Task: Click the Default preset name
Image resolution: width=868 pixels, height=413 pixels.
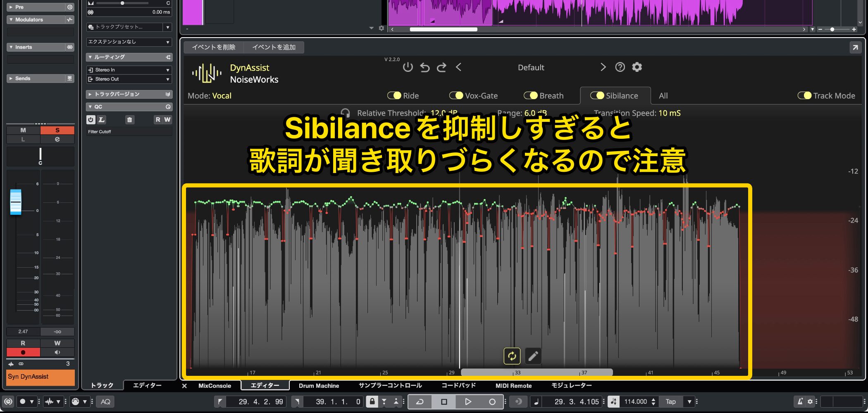Action: coord(531,67)
